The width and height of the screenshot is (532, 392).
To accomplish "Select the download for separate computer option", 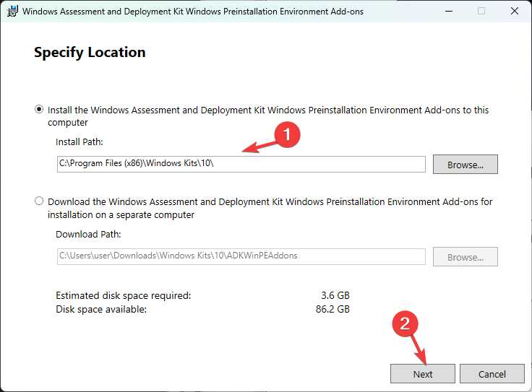I will click(39, 201).
